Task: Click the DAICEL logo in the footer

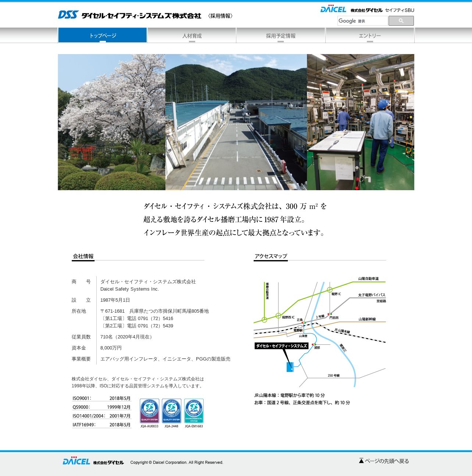Action: pos(76,461)
